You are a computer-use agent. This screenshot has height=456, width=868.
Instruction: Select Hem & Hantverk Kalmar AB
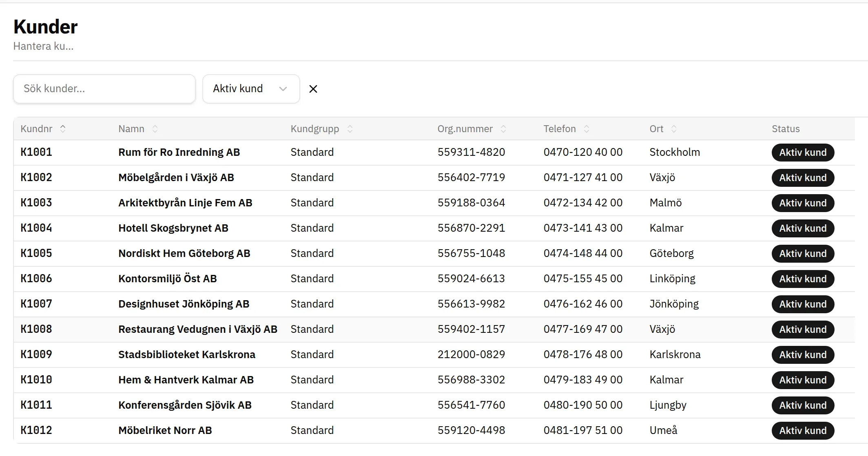186,380
